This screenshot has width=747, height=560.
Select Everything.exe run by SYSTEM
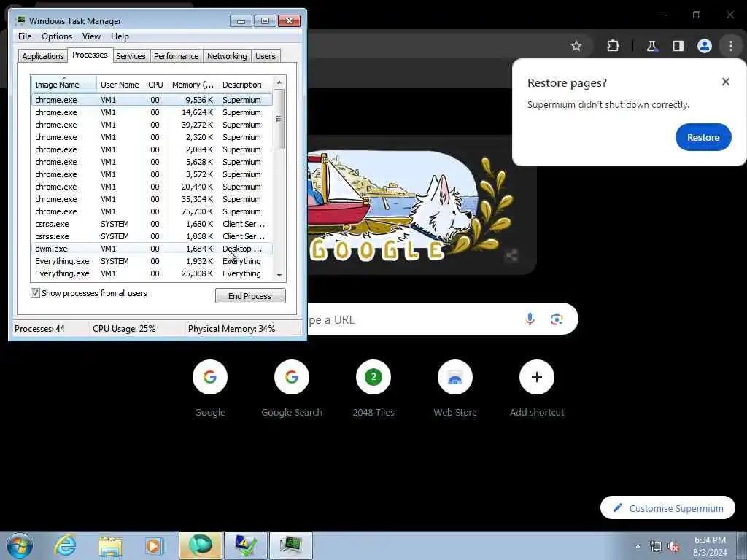pyautogui.click(x=152, y=261)
